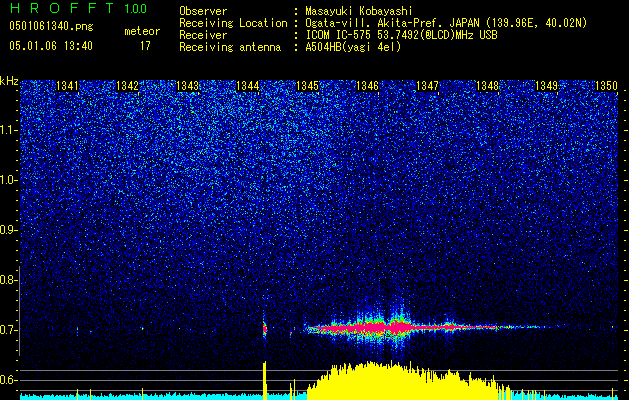Click the 1347 time marker
Image resolution: width=629 pixels, height=400 pixels.
coord(428,86)
